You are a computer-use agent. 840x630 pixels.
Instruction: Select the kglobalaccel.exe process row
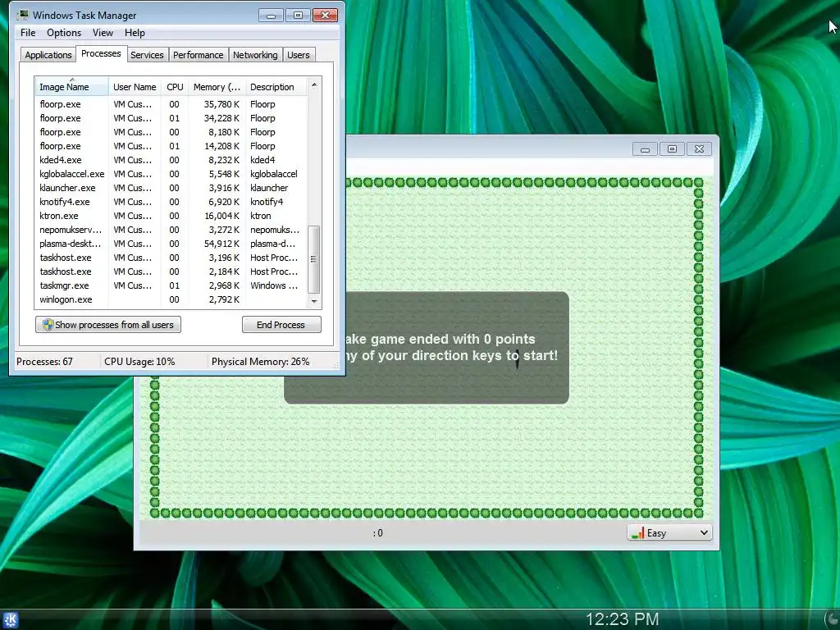[171, 174]
